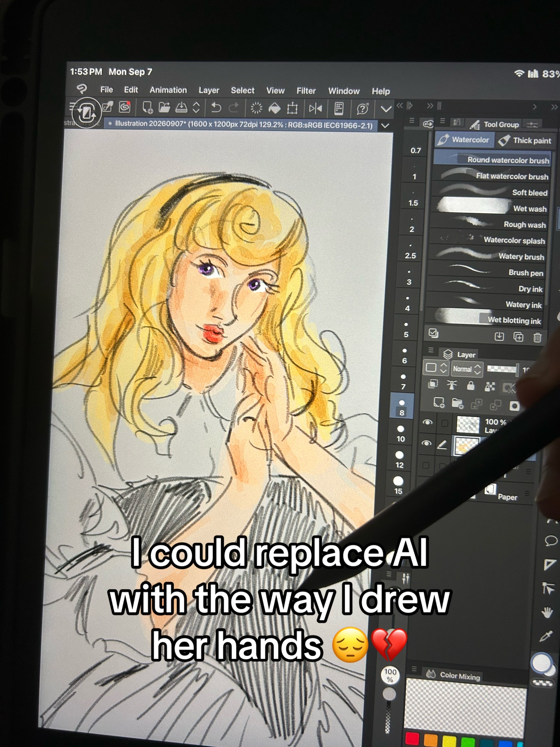Open the support help speech-bubble icon
The height and width of the screenshot is (747, 560).
(362, 109)
